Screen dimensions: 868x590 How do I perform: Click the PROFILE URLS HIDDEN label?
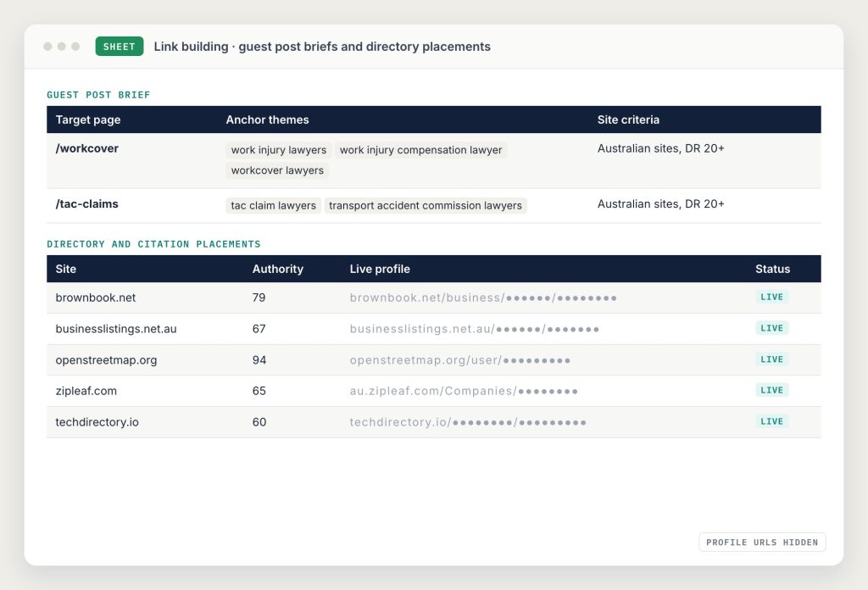pos(762,543)
